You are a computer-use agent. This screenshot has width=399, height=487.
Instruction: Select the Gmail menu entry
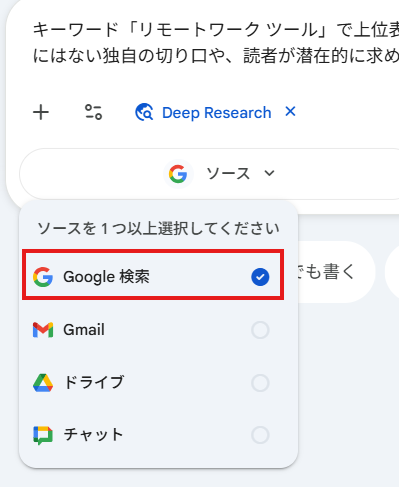tap(151, 330)
